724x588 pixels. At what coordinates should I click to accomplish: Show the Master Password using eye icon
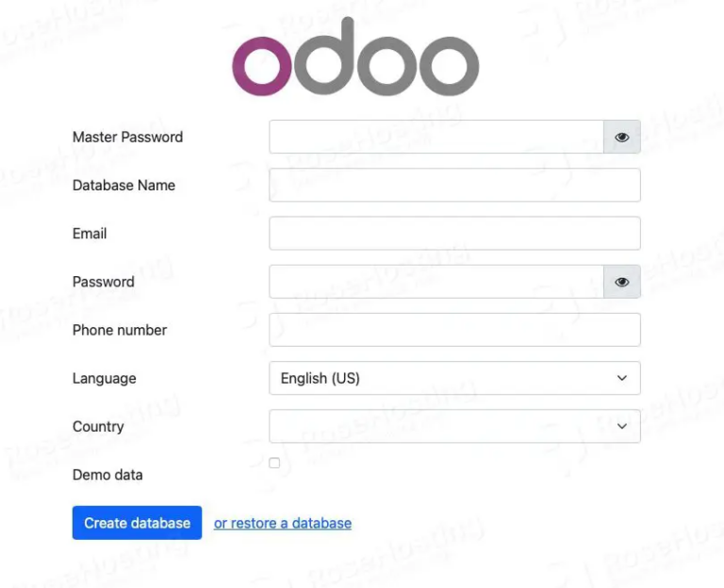coord(622,137)
